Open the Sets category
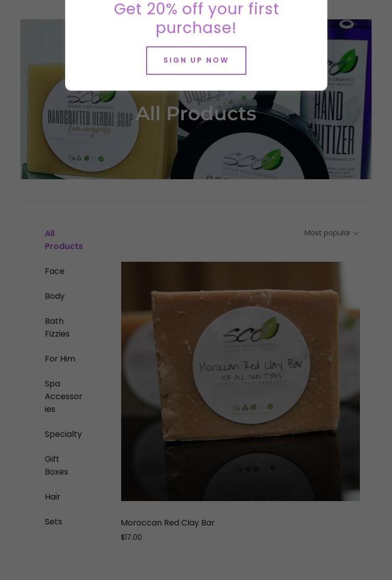Screen dimensions: 392x580 click(53, 521)
